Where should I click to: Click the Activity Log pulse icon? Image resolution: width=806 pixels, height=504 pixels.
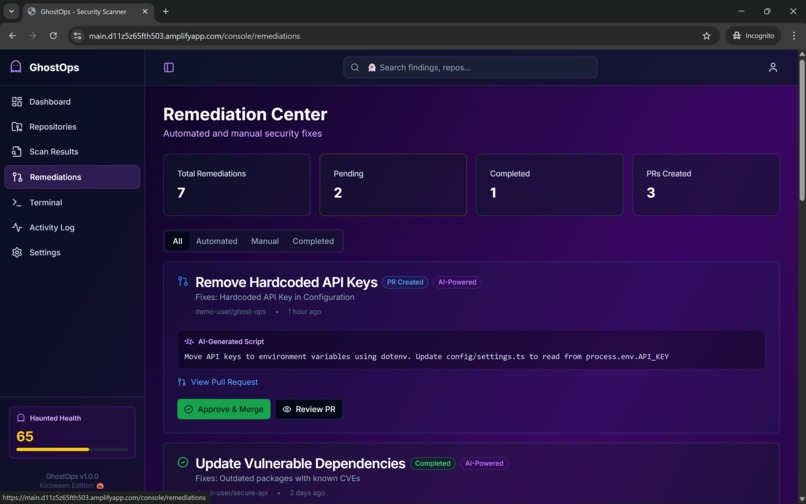[17, 227]
